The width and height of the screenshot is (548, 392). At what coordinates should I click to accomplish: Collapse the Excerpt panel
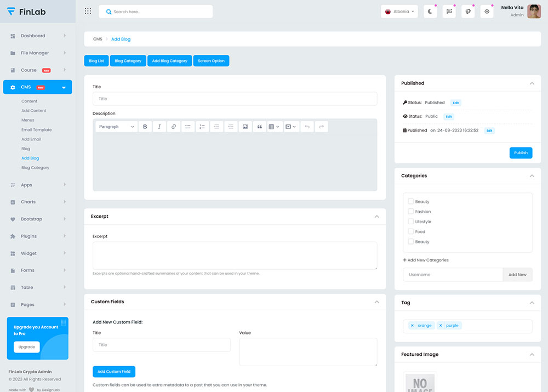tap(376, 217)
